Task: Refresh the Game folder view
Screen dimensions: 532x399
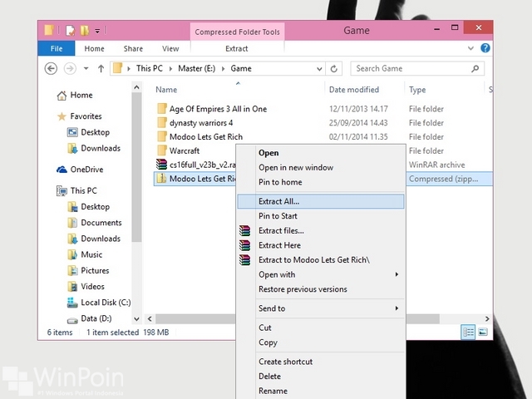Action: (334, 68)
